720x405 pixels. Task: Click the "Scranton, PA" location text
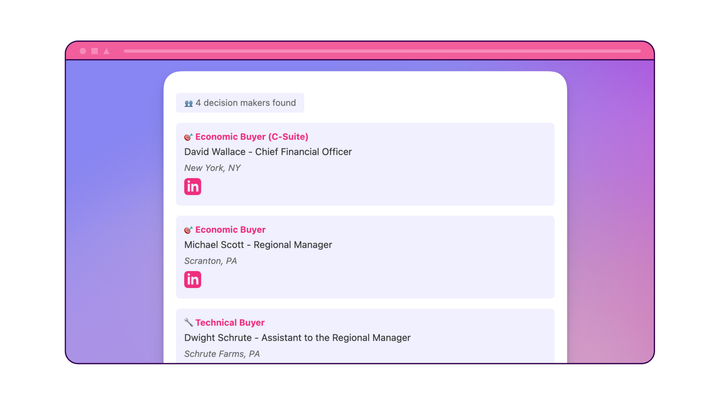[x=210, y=261]
